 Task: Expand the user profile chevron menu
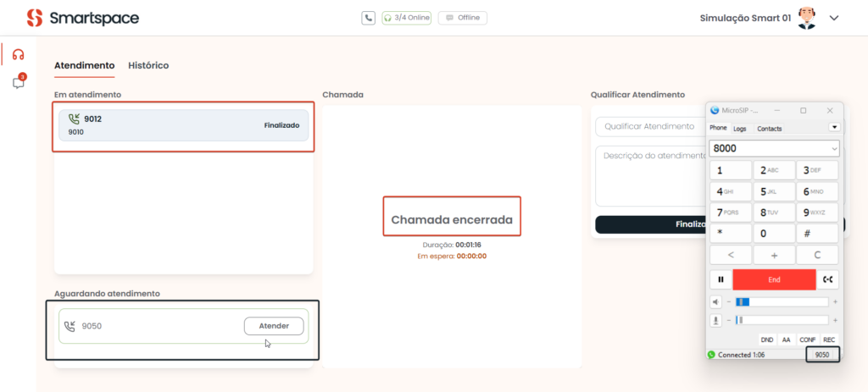tap(833, 18)
